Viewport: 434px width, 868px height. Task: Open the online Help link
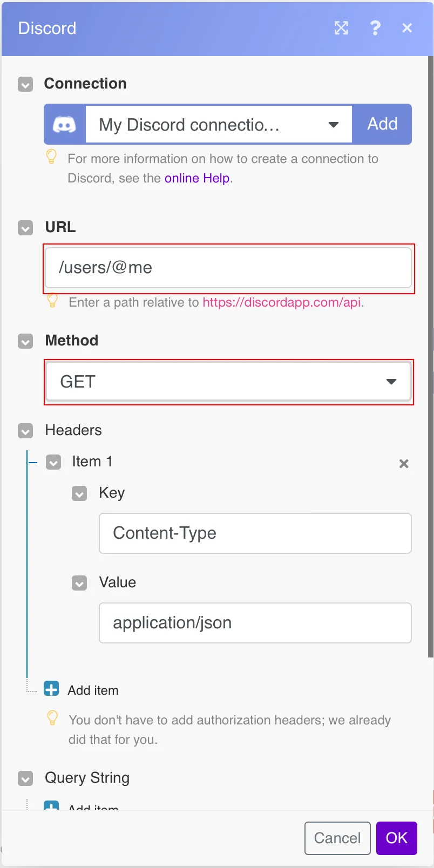tap(197, 178)
